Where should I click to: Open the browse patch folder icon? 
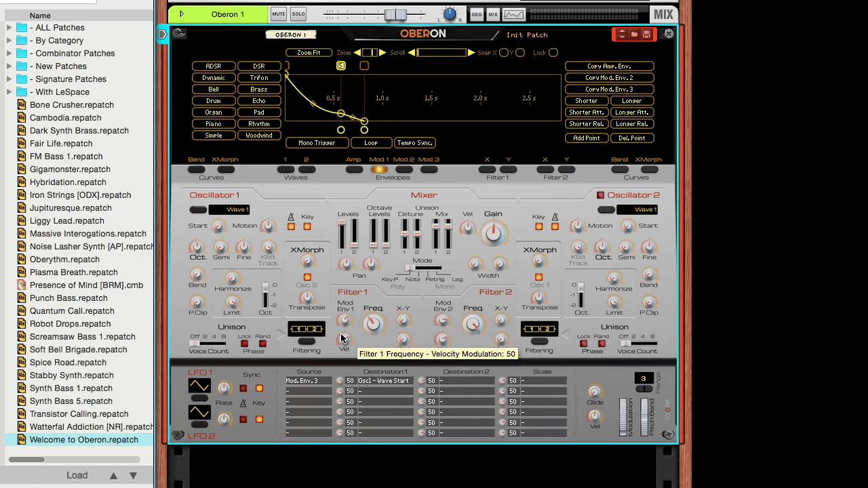coord(634,34)
